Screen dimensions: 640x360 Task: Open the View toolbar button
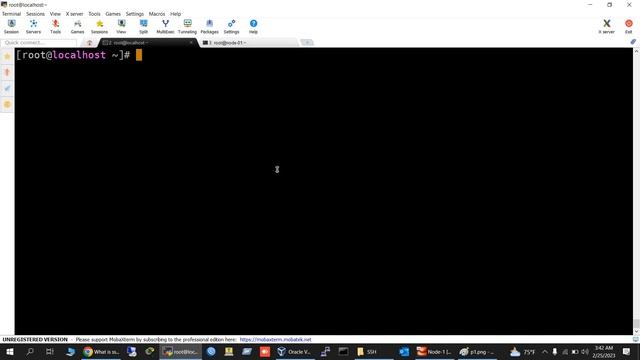[x=121, y=27]
